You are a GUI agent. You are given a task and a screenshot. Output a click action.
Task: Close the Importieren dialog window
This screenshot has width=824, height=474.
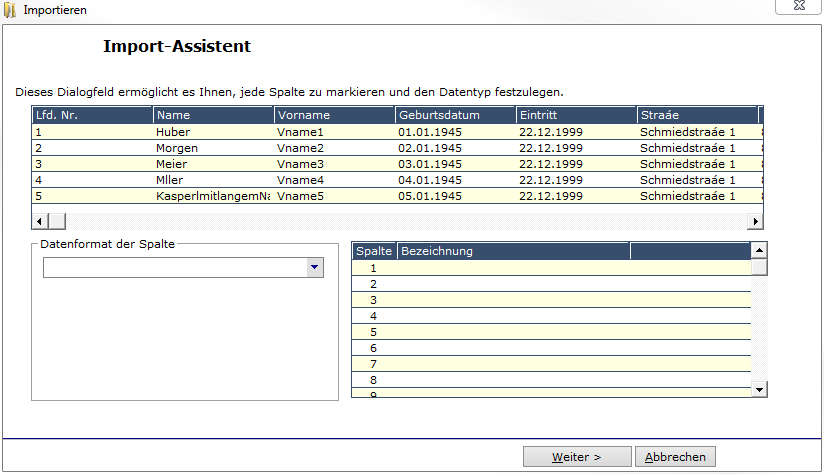click(x=799, y=6)
